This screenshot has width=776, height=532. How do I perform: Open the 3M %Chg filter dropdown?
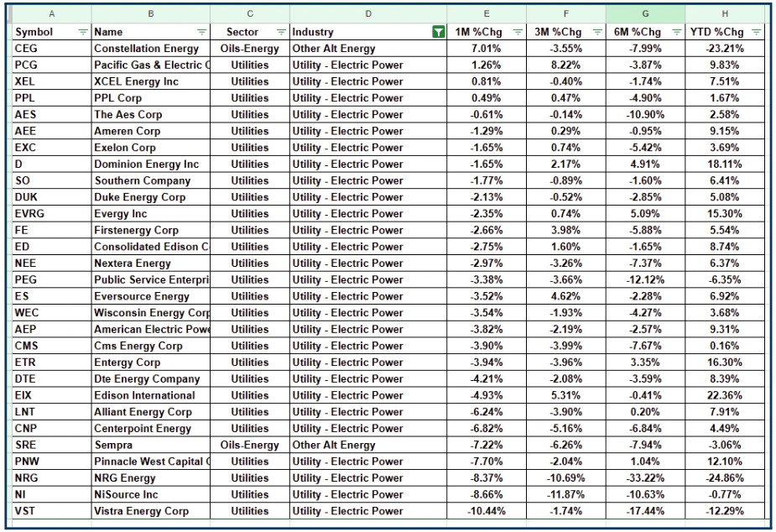tap(597, 32)
